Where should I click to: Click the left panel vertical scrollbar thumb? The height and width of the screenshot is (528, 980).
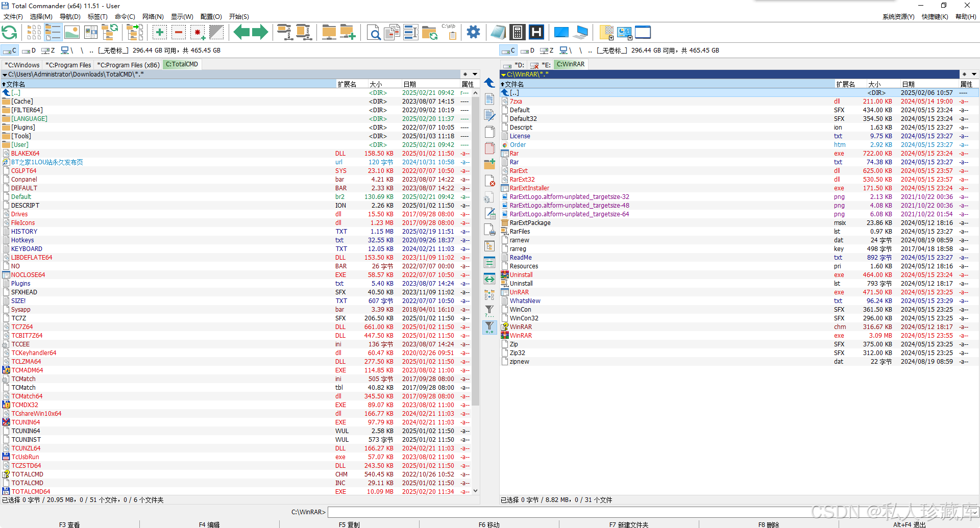tap(476, 250)
